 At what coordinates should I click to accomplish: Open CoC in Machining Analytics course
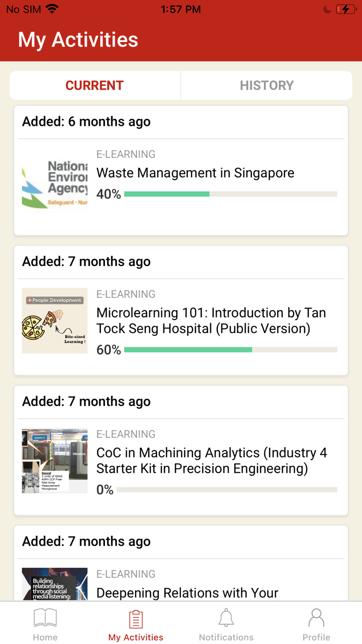[212, 460]
